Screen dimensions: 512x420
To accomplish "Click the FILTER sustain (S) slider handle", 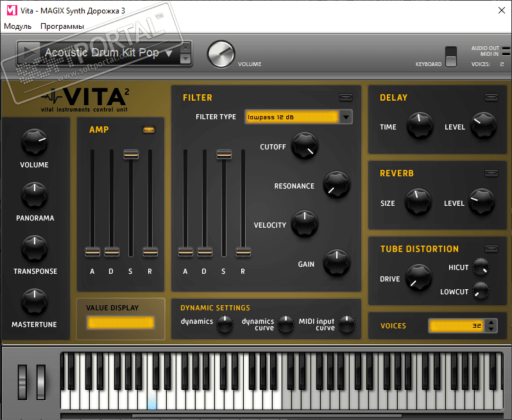I will tap(224, 154).
